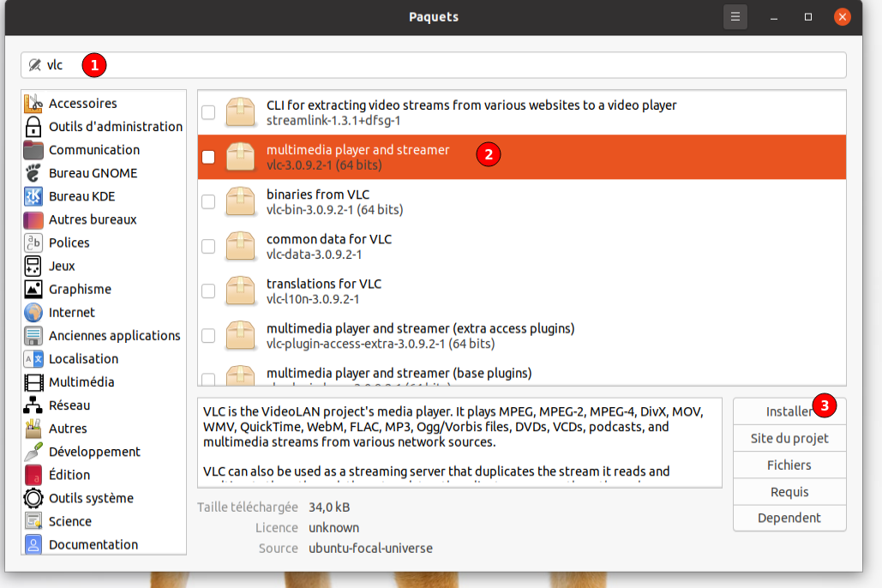Check the streamlink-1.3.1+dfsg-1 package checkbox
882x588 pixels.
coord(208,112)
